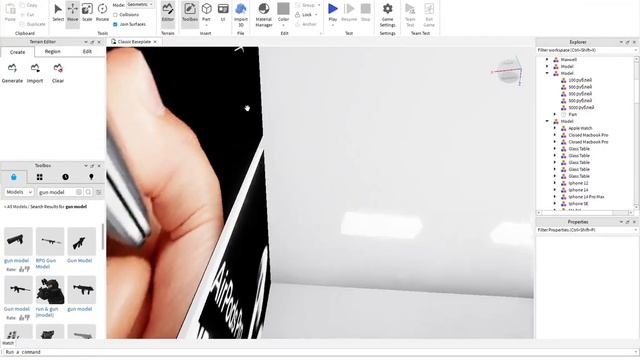The height and width of the screenshot is (360, 640).
Task: Expand the Part item in Explorer
Action: (555, 114)
